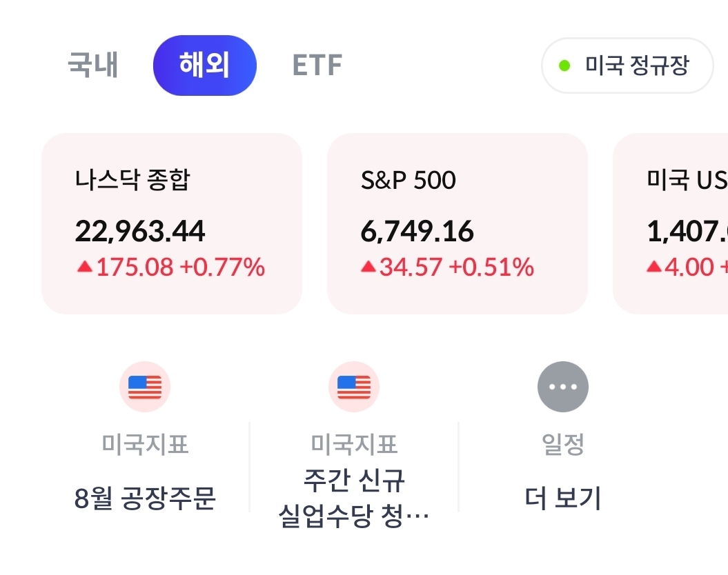Tap the 일정 label under the more icon

pos(563,445)
